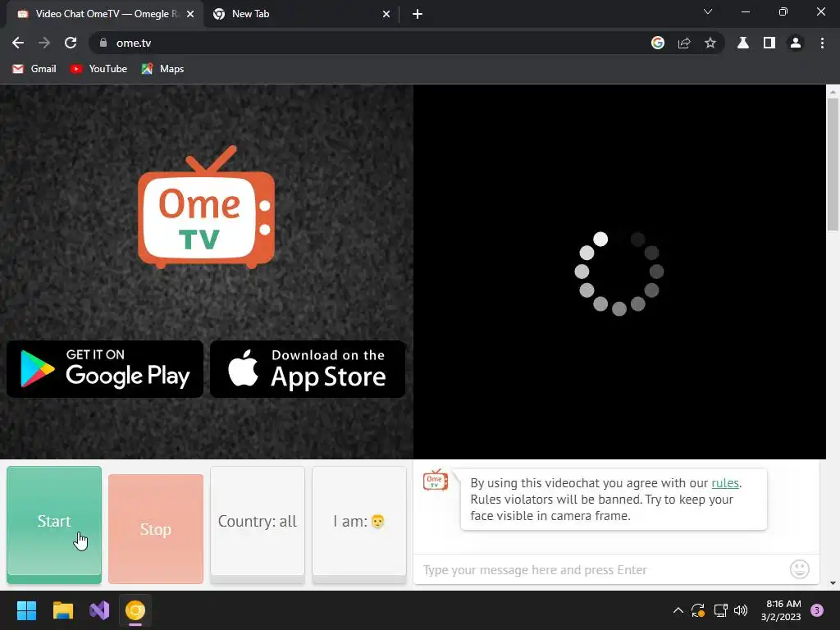Click the share page icon
The image size is (840, 630).
click(x=684, y=43)
